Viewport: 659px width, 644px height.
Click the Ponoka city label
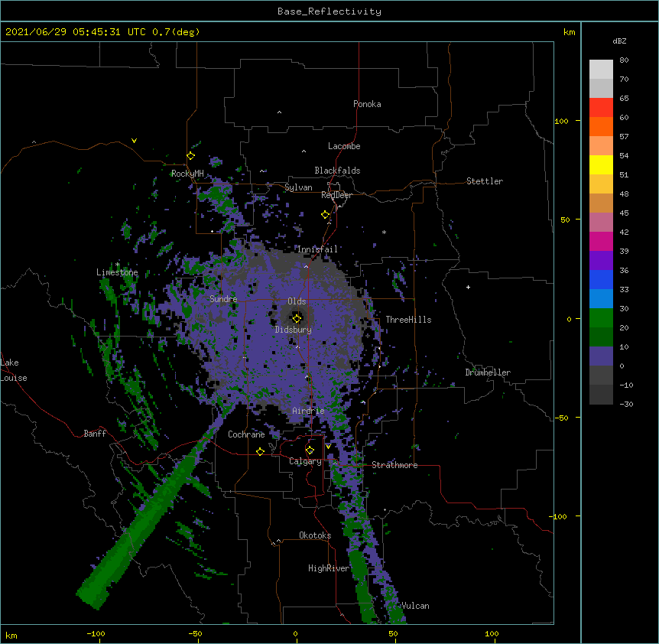[367, 104]
